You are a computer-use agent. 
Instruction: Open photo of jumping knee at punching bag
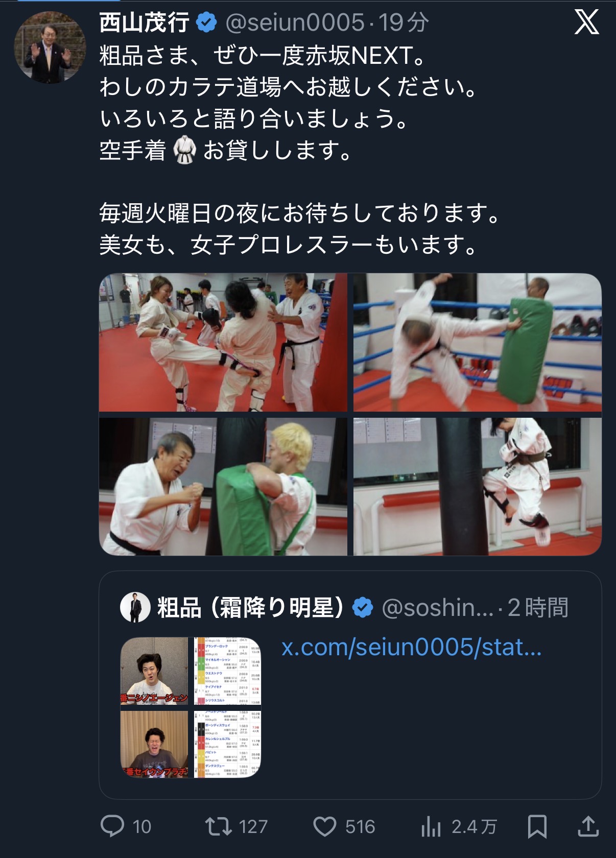(x=478, y=487)
